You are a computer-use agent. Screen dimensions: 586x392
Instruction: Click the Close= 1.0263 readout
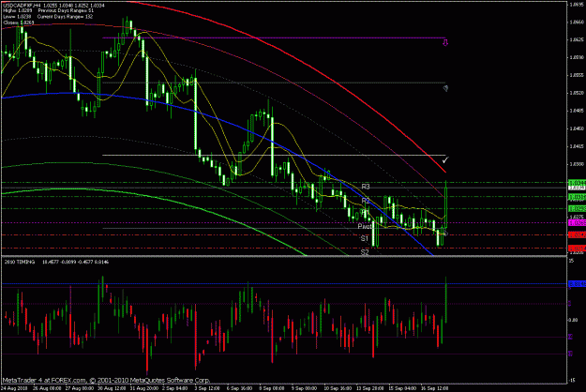[19, 23]
